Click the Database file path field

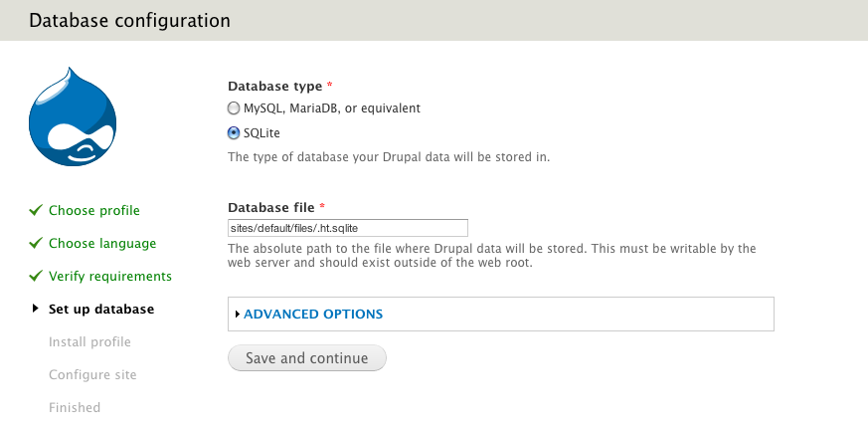(x=348, y=228)
